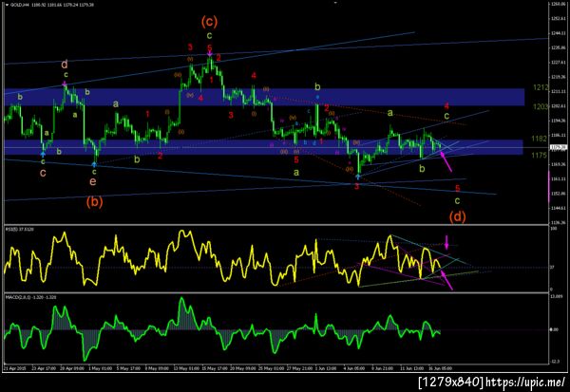
Task: Click the magenta down arrow in RSI panel
Action: click(x=446, y=242)
